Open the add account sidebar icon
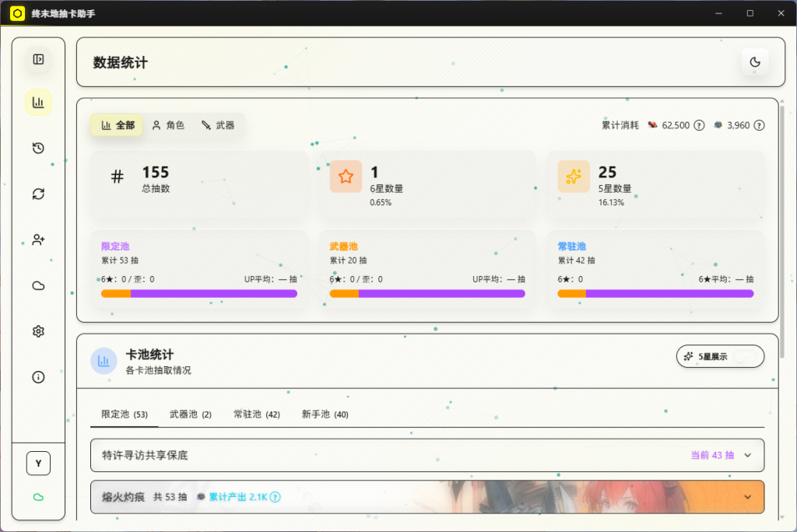Screen dimensions: 797x532 tap(38, 240)
